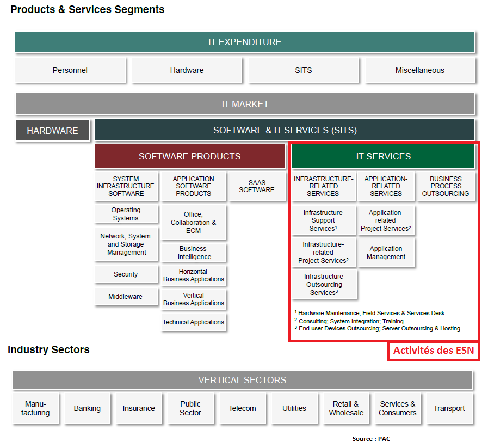This screenshot has width=488, height=448.
Task: Select Horizontal Business Applications box
Action: 194,275
